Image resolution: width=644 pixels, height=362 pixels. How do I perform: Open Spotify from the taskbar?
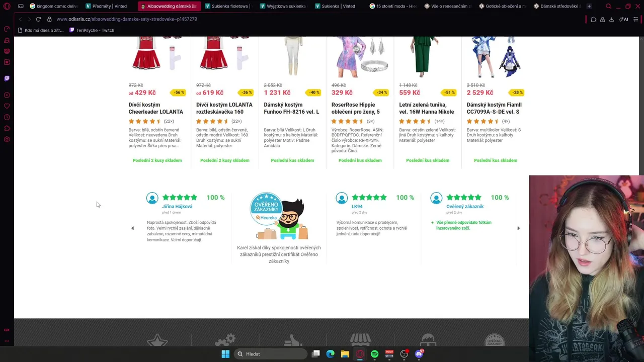(374, 354)
